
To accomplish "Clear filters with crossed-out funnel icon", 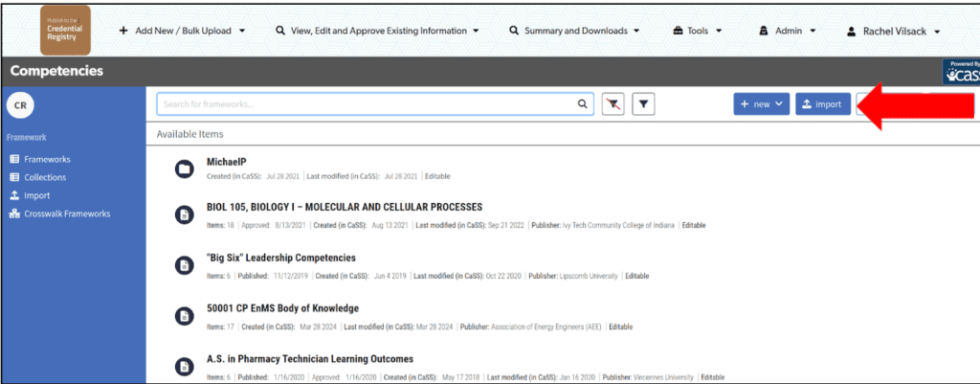I will [613, 104].
